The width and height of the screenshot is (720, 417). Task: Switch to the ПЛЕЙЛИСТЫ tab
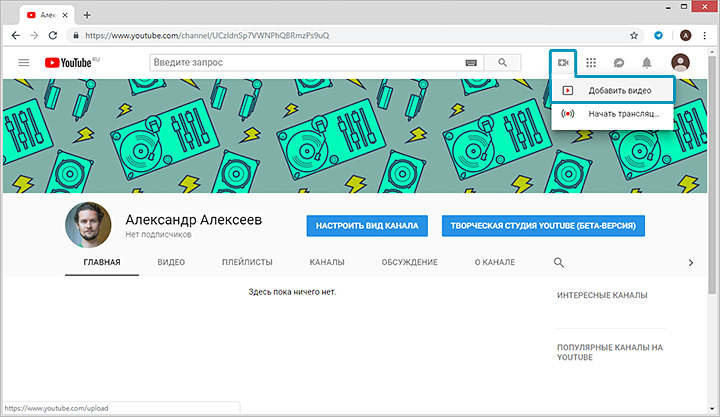tap(247, 262)
